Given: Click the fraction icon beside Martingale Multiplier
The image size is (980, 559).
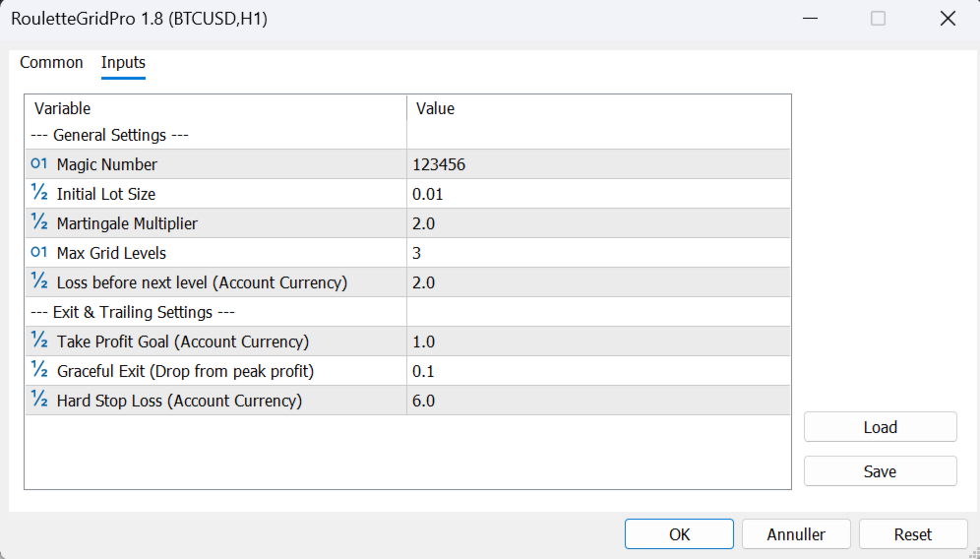Looking at the screenshot, I should tap(39, 223).
